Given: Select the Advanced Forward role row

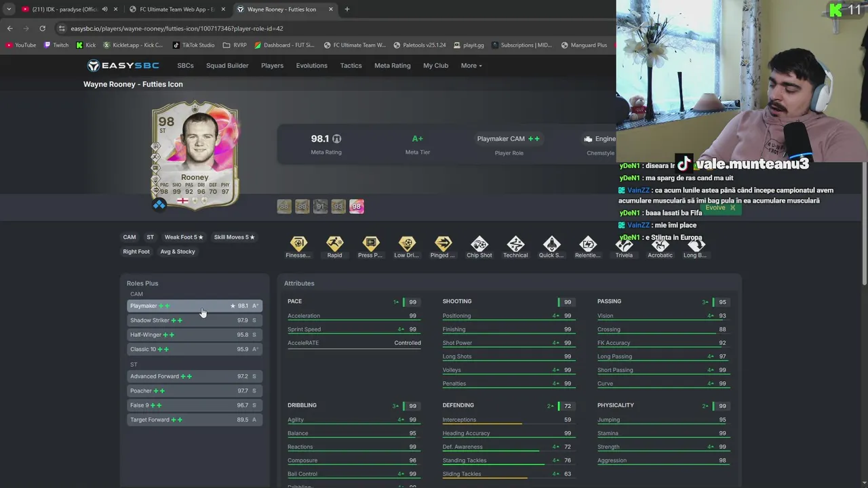Looking at the screenshot, I should click(x=195, y=376).
